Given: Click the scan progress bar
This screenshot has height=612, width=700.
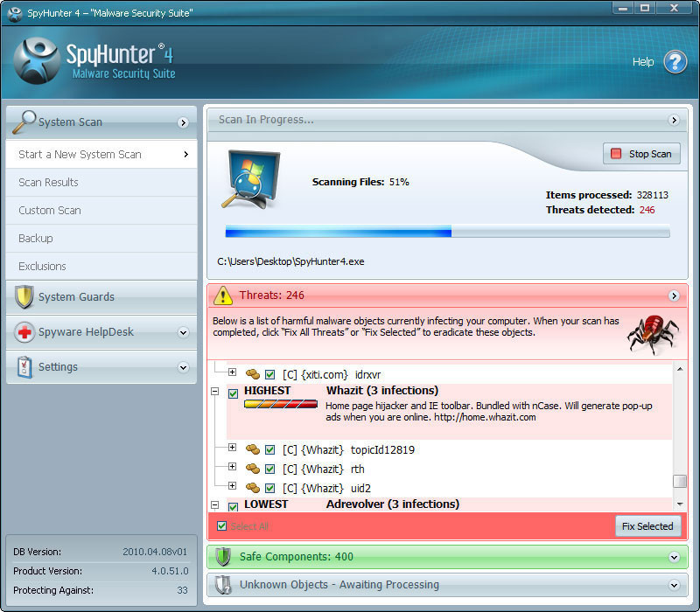Looking at the screenshot, I should tap(447, 231).
